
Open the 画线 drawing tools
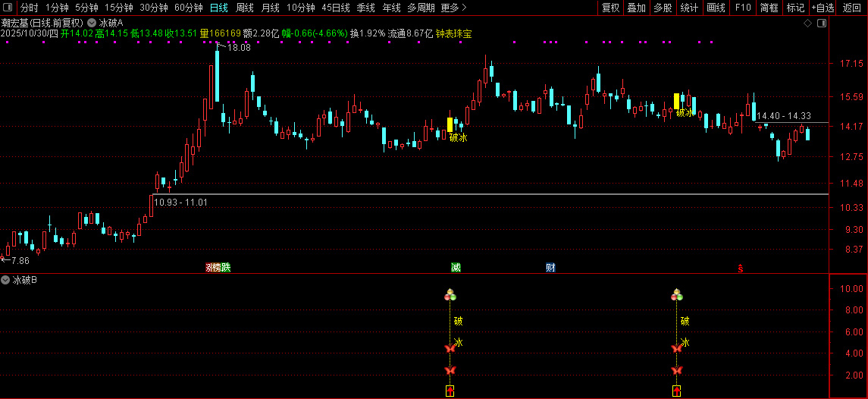[x=716, y=8]
